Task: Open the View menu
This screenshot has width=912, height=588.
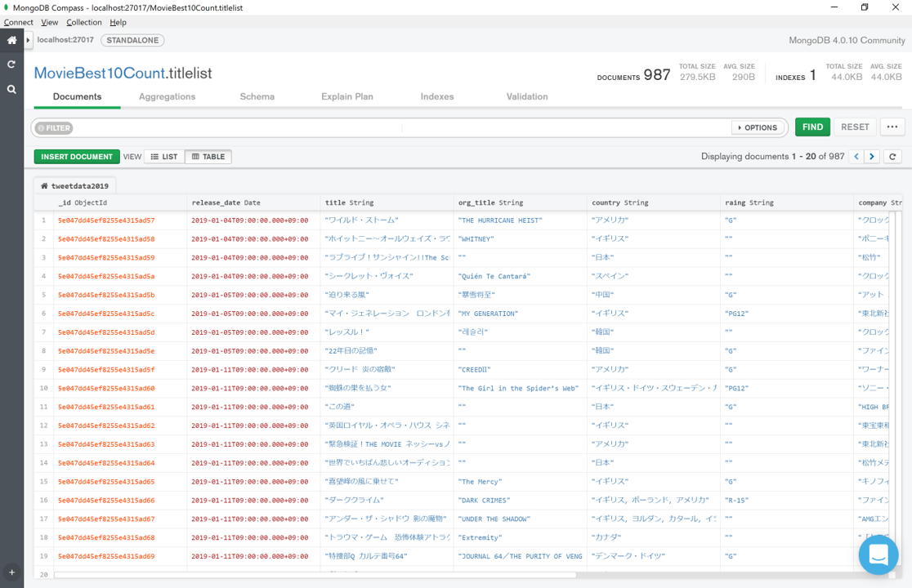Action: (49, 22)
